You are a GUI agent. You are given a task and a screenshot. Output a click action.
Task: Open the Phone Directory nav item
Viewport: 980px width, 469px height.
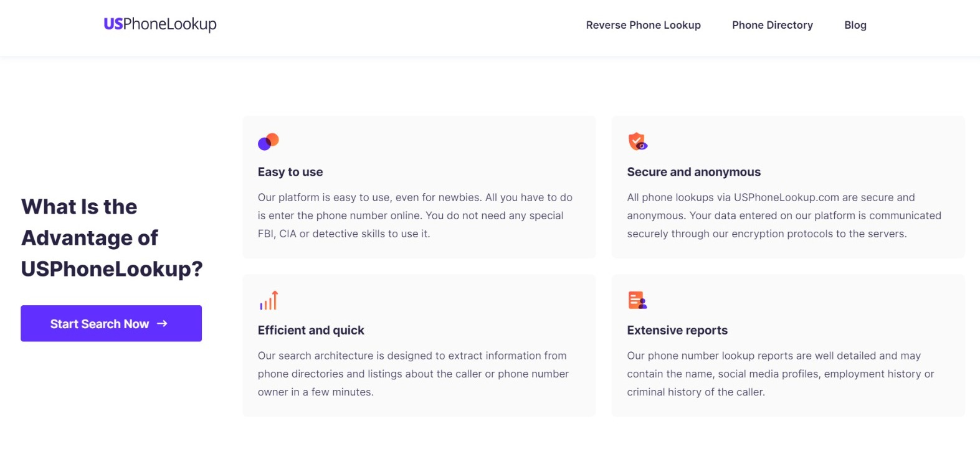pyautogui.click(x=773, y=25)
